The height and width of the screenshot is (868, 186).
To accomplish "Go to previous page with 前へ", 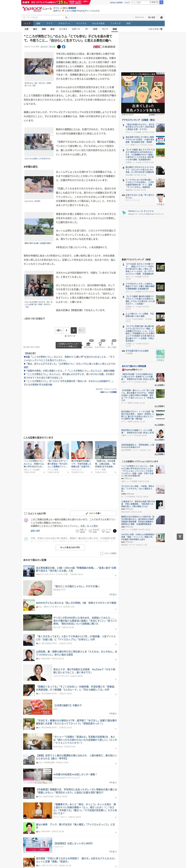I will coord(59,331).
